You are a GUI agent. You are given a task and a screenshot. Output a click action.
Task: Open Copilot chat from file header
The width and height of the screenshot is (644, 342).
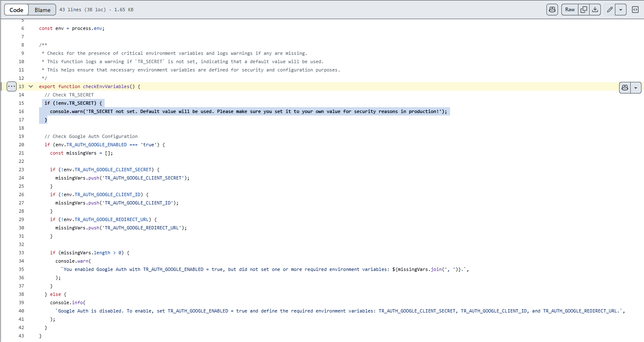click(552, 10)
